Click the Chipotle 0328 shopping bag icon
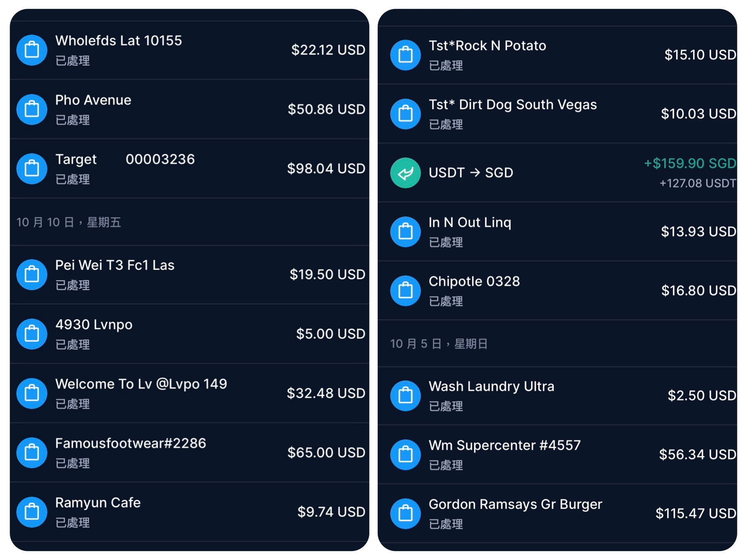Viewport: 747px width, 560px height. (405, 291)
